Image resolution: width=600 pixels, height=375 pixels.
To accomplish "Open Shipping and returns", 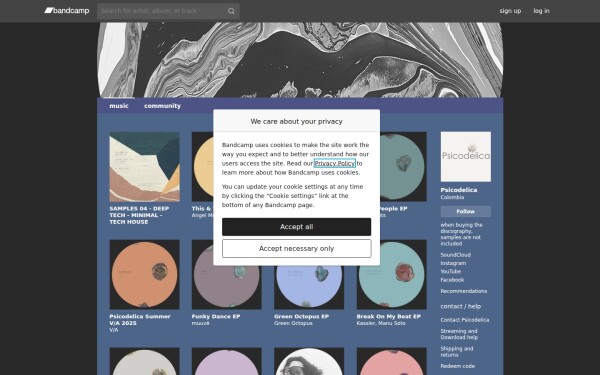I will pyautogui.click(x=457, y=352).
